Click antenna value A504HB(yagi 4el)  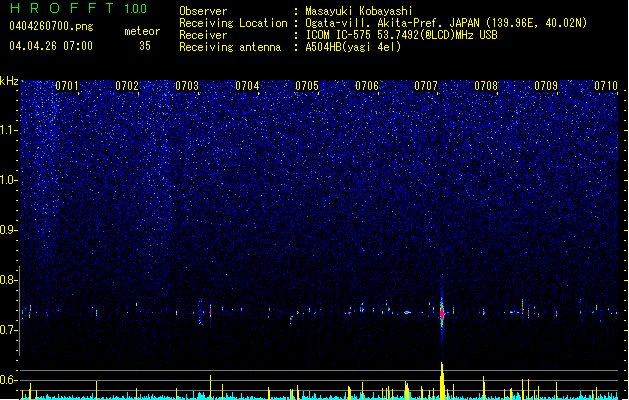pos(353,47)
